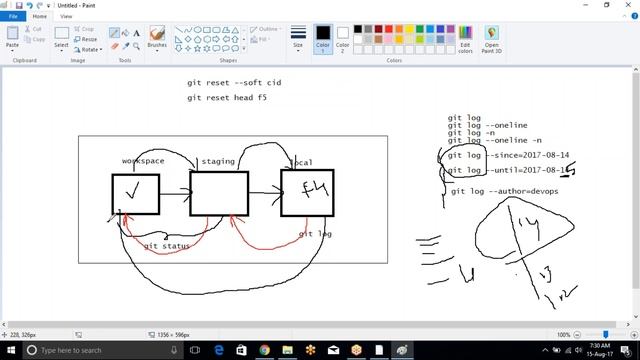Viewport: 640px width, 360px height.
Task: Open the Brushes dropdown arrow
Action: coord(157,51)
